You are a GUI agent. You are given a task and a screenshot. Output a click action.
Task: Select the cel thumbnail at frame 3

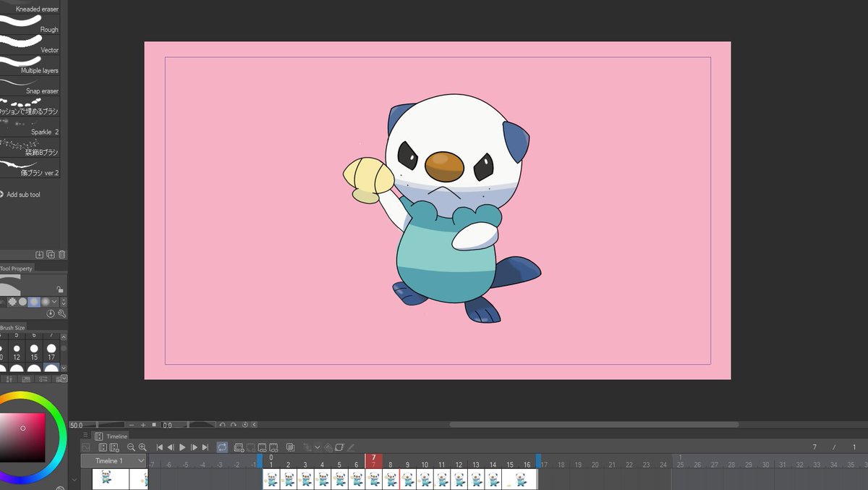(x=306, y=478)
